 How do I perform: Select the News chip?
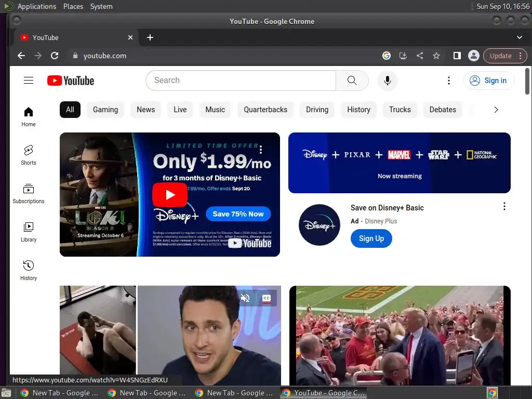(x=145, y=110)
